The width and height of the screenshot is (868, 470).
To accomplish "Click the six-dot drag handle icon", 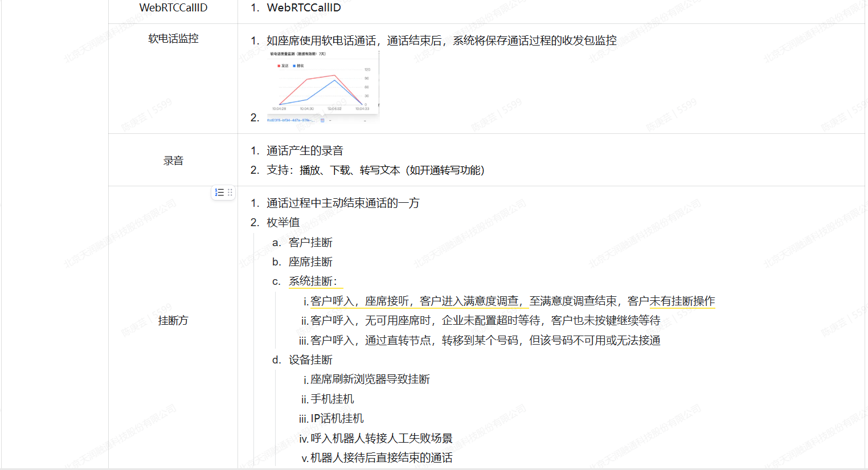I will [230, 193].
